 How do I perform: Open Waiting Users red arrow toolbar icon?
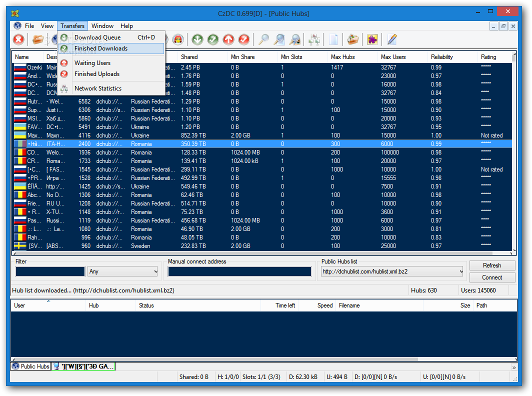point(228,39)
